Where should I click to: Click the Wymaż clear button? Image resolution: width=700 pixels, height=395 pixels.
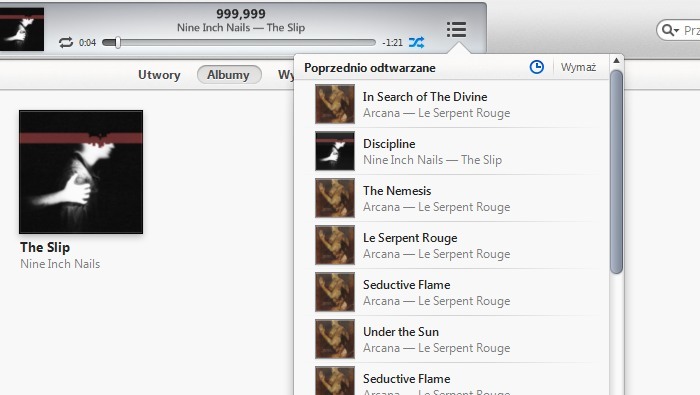pyautogui.click(x=578, y=67)
